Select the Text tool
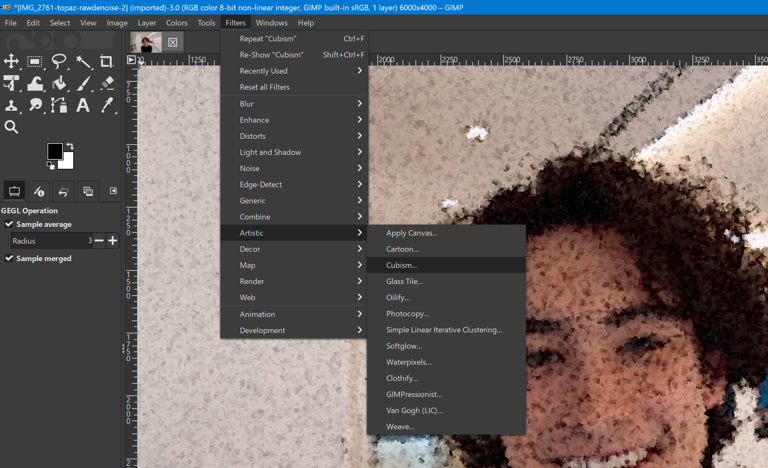Image resolution: width=768 pixels, height=468 pixels. 83,105
